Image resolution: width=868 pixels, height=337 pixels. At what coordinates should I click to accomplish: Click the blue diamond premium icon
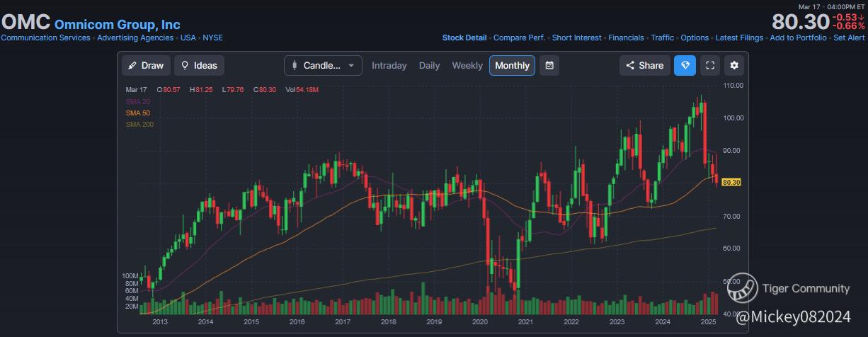[x=685, y=65]
